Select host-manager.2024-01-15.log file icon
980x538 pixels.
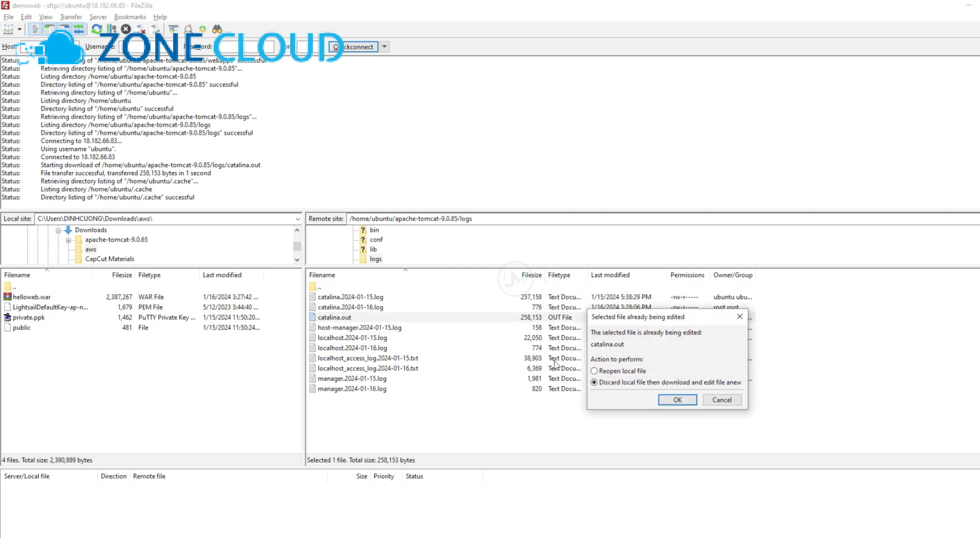[312, 328]
